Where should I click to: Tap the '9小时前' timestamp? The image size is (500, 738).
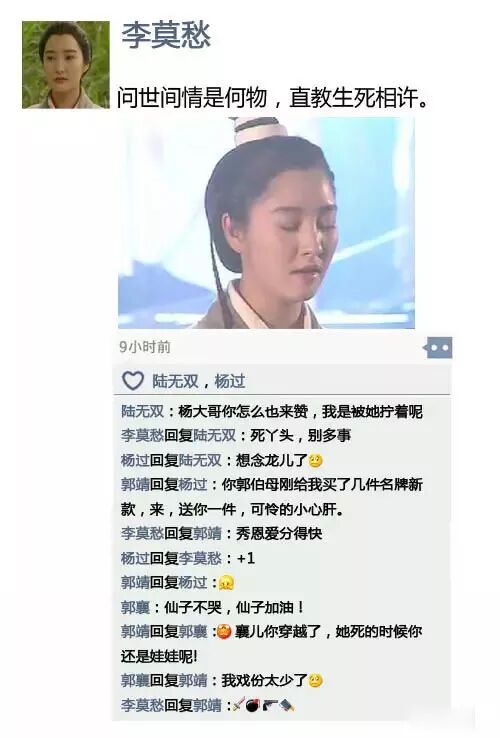tap(145, 347)
